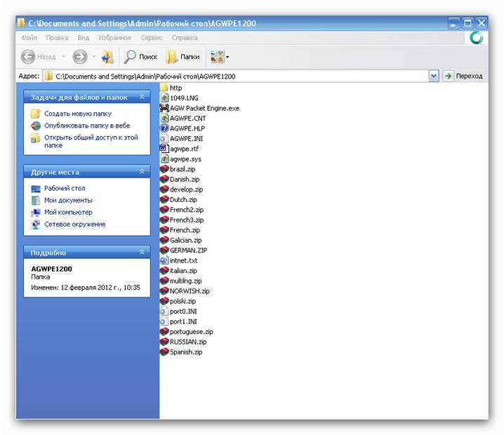The width and height of the screenshot is (504, 435).
Task: Select the Spanish.zip archive icon
Action: [164, 352]
